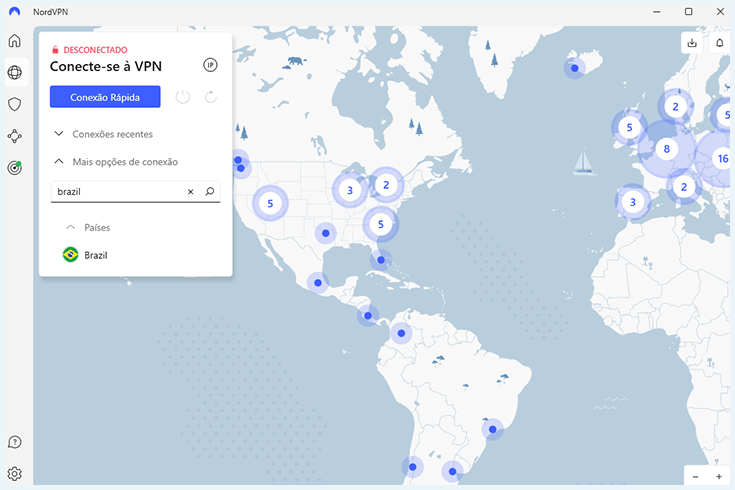Click the power disconnect icon

point(183,97)
